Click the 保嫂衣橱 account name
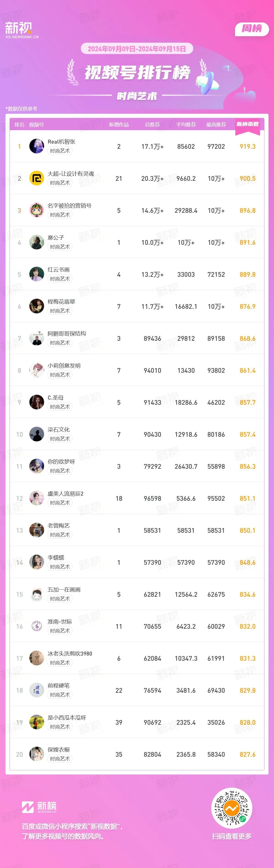This screenshot has width=274, height=868. click(x=59, y=750)
